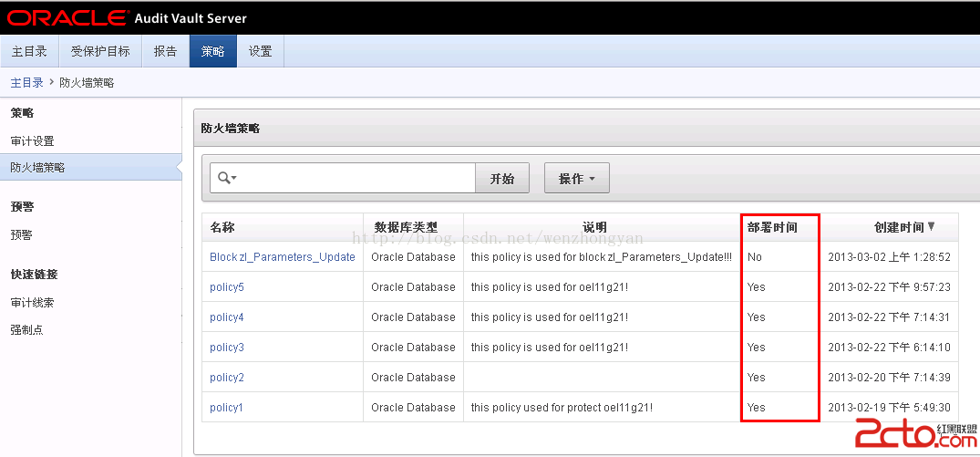
Task: Open the 操作 dropdown menu
Action: pos(577,179)
